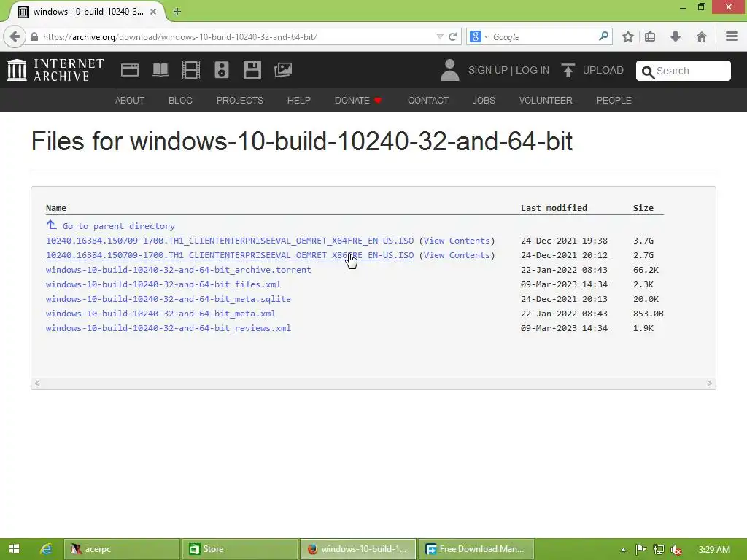Focus the Internet Archive Search field
This screenshot has height=560, width=747.
[x=683, y=71]
